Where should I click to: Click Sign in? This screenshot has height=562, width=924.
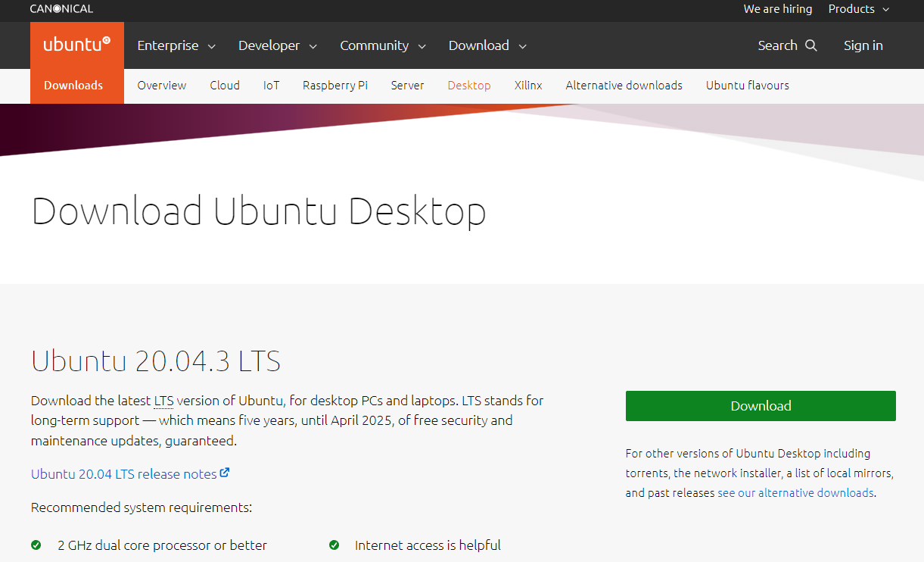[863, 45]
